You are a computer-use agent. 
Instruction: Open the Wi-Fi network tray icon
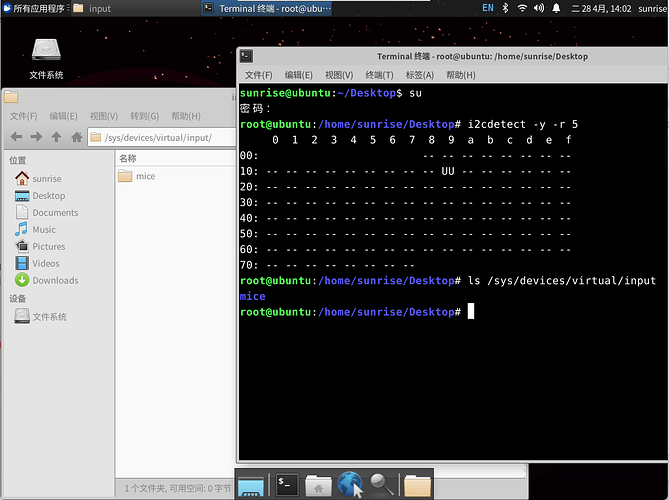click(522, 8)
